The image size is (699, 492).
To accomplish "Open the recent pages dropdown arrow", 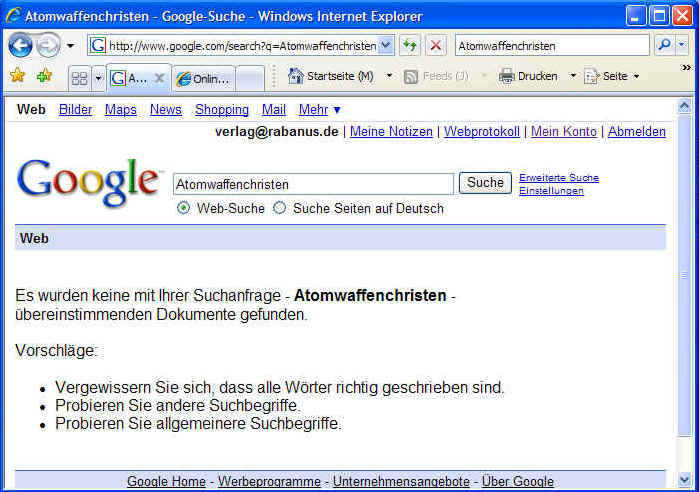I will pos(70,46).
